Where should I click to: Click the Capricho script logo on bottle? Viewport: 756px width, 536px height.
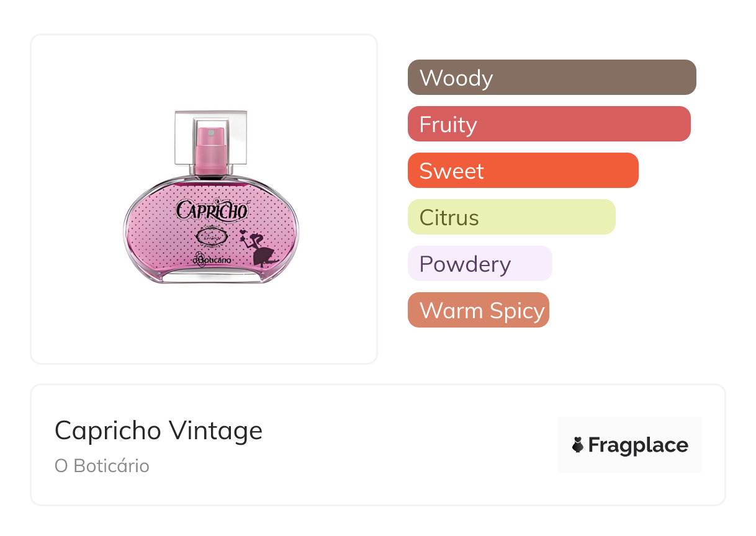212,210
